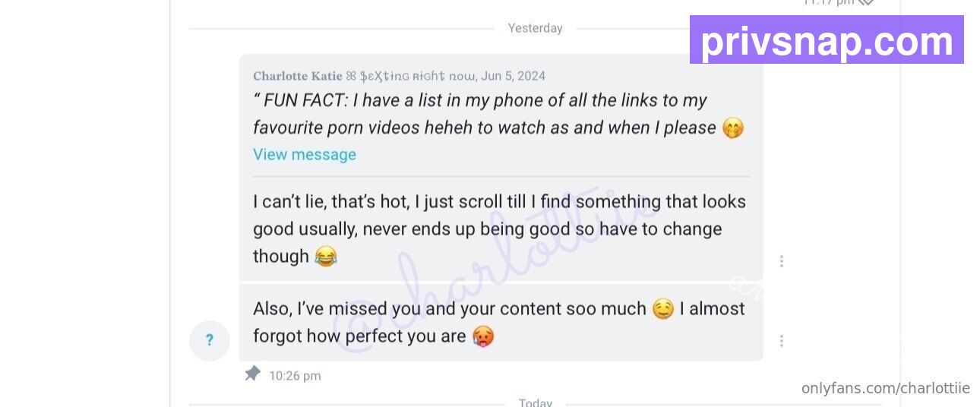Image resolution: width=980 pixels, height=407 pixels.
Task: Click the hot face emoji after 'you are'
Action: pyautogui.click(x=483, y=336)
